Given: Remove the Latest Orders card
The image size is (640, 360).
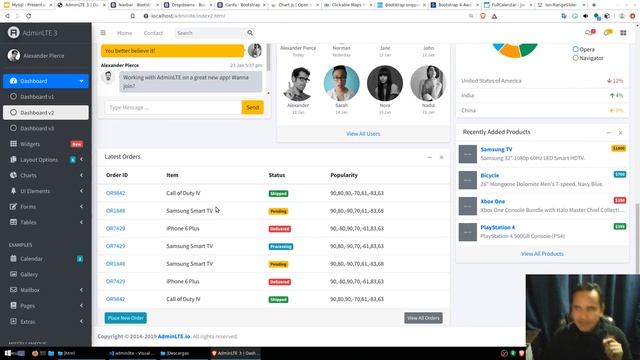Looking at the screenshot, I should [x=441, y=157].
